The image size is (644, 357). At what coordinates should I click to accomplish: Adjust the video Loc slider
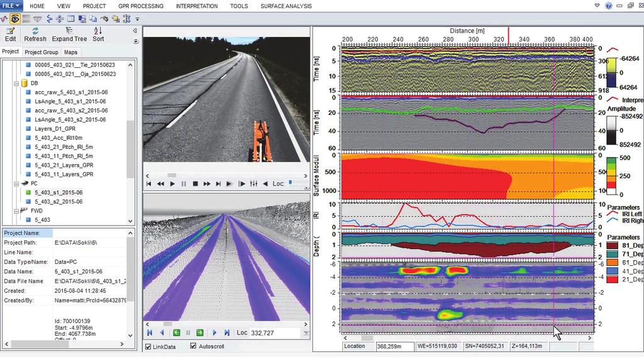[291, 183]
